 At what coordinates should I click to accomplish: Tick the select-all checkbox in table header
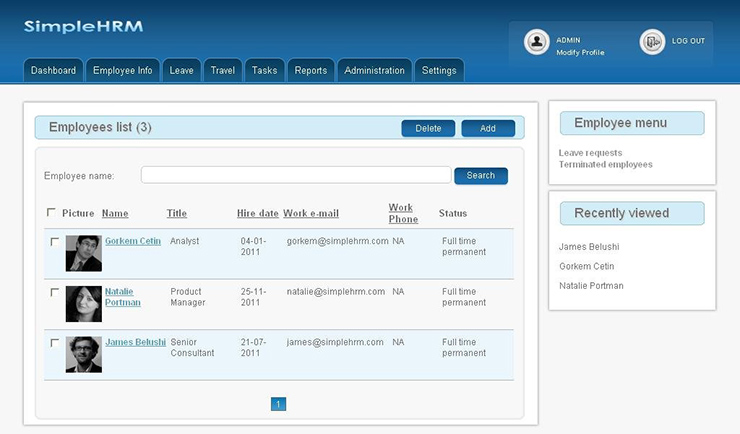[x=52, y=212]
